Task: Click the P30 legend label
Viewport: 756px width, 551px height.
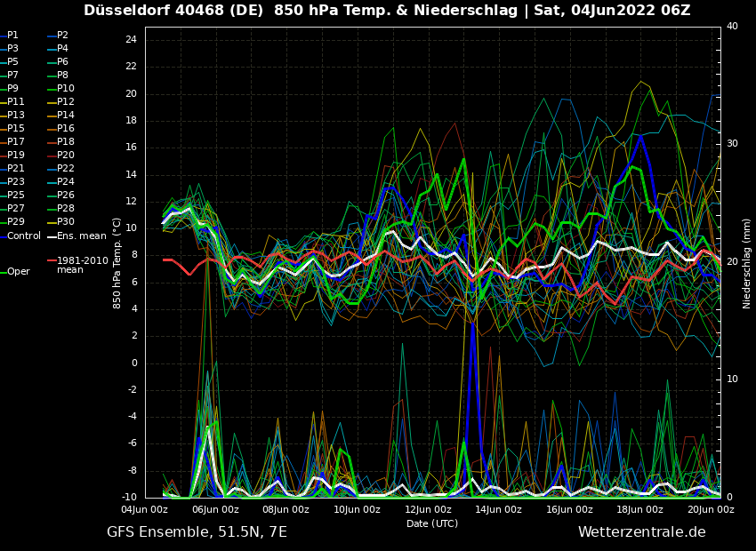Action: click(x=66, y=222)
